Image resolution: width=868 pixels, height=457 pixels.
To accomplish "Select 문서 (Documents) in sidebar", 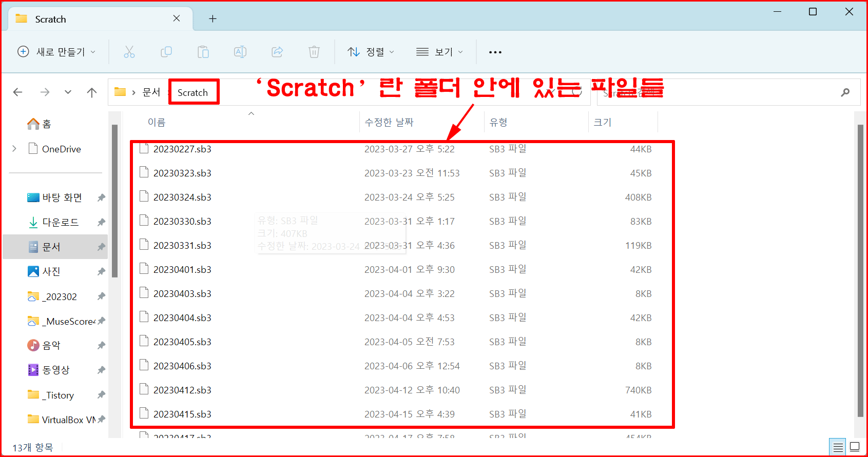I will point(55,247).
